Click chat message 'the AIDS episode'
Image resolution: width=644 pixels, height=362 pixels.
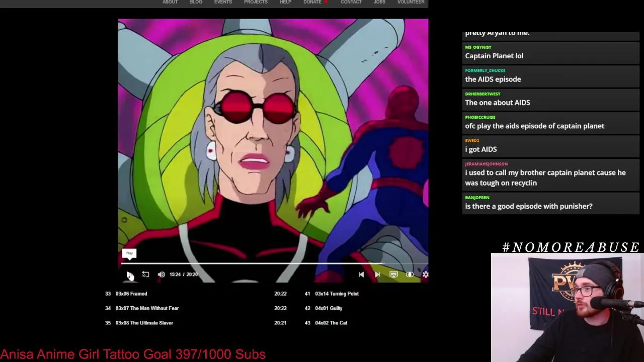point(493,79)
